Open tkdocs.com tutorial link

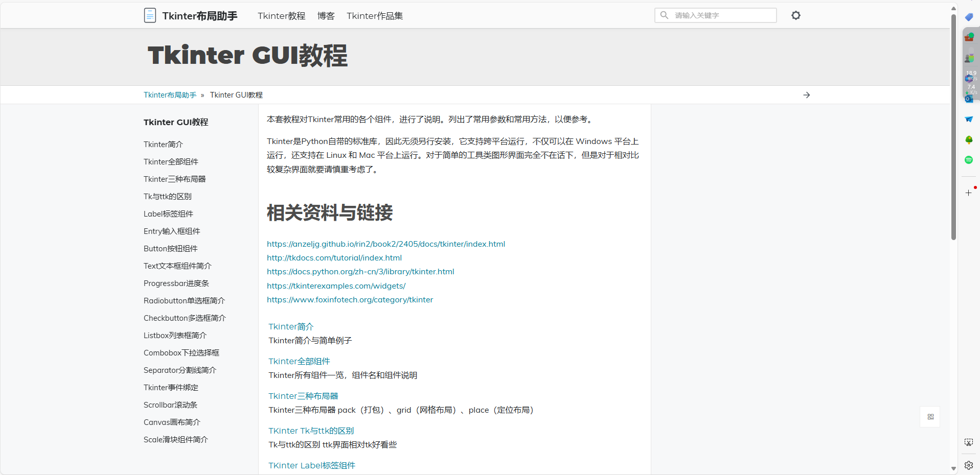point(334,258)
